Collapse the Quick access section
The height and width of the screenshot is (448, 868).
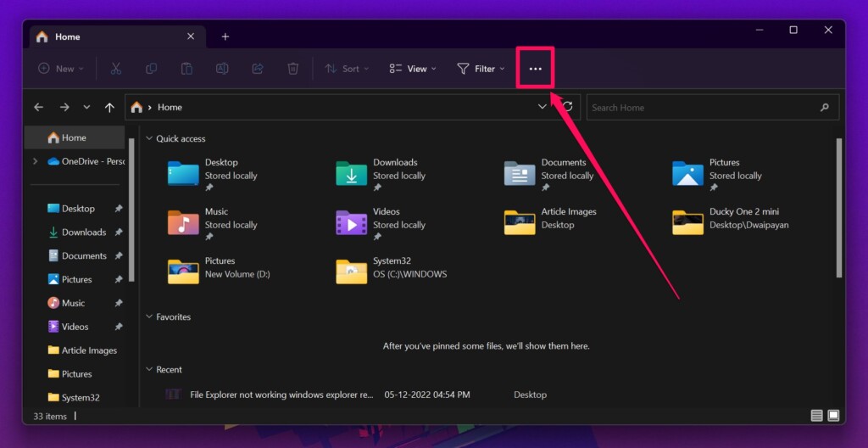pyautogui.click(x=149, y=138)
